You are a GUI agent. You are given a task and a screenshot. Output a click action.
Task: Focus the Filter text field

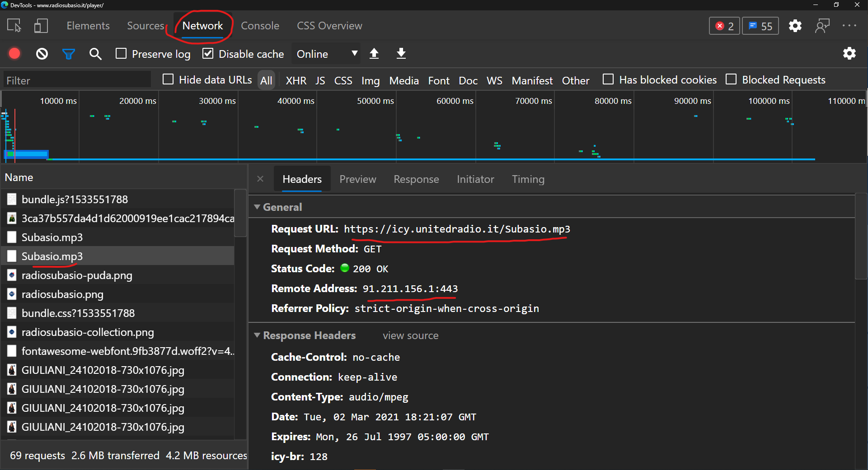pyautogui.click(x=77, y=80)
